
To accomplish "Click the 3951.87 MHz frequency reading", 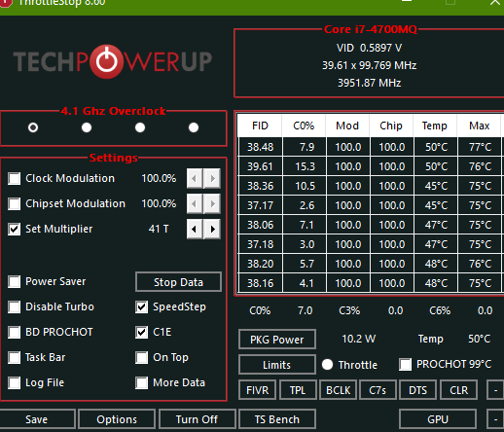I will pyautogui.click(x=369, y=83).
